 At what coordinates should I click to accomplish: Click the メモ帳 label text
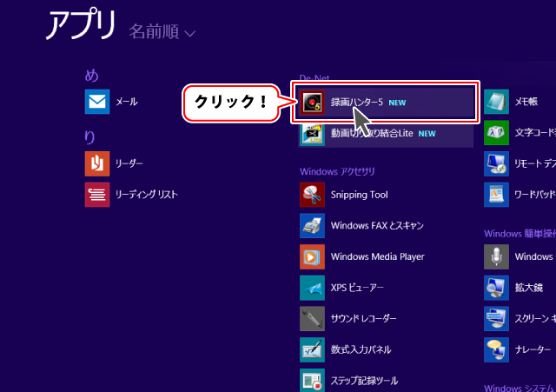point(526,102)
